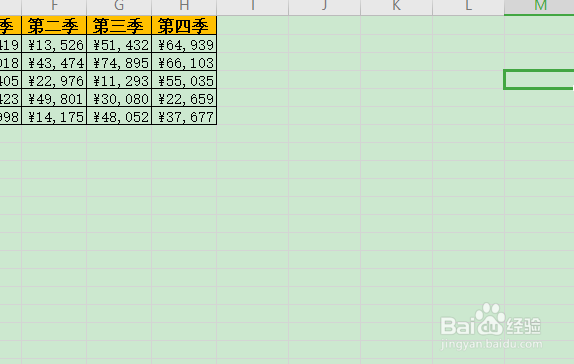574x364 pixels.
Task: Select cell containing ¥51,432
Action: [119, 44]
